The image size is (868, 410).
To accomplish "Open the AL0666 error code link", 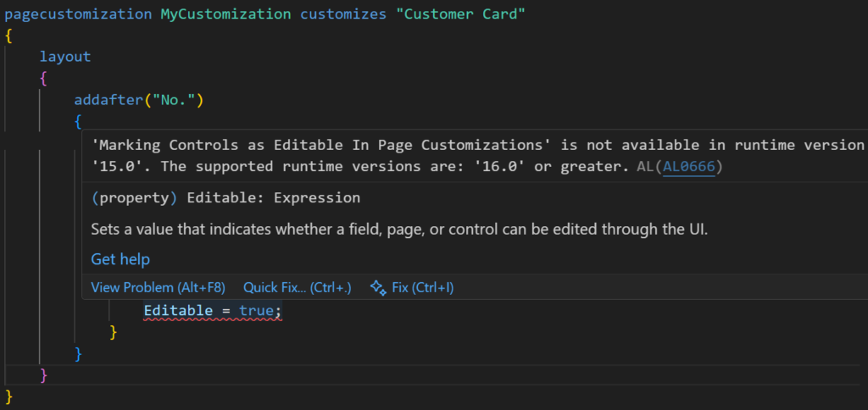I will point(688,167).
